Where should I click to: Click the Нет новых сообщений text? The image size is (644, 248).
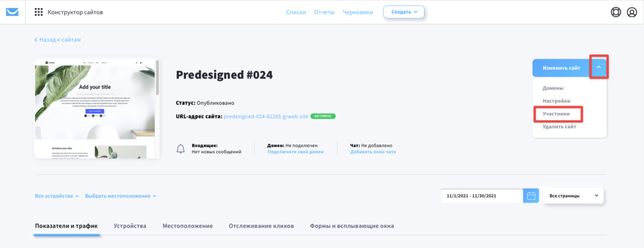click(216, 152)
